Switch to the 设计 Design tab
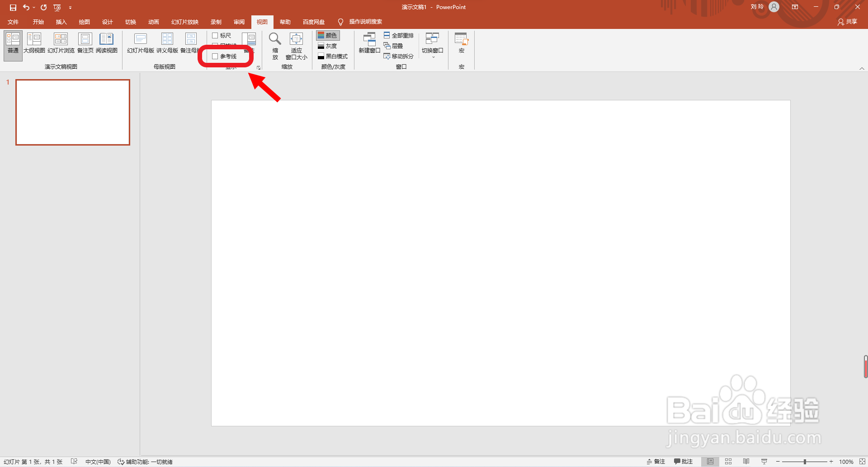The height and width of the screenshot is (467, 868). click(x=107, y=22)
